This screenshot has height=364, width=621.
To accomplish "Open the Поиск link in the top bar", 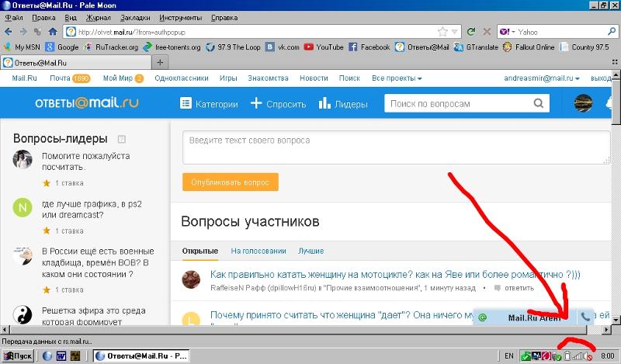I will [x=349, y=78].
